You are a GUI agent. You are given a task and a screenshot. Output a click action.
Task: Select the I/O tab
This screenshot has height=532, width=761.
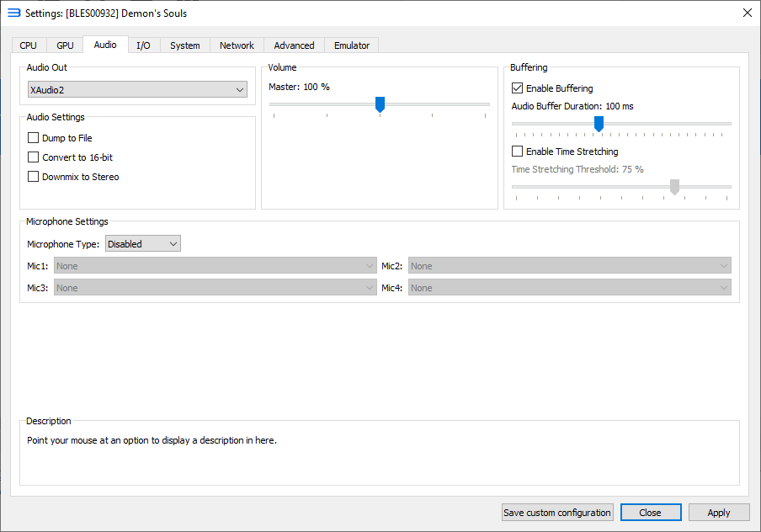[144, 45]
